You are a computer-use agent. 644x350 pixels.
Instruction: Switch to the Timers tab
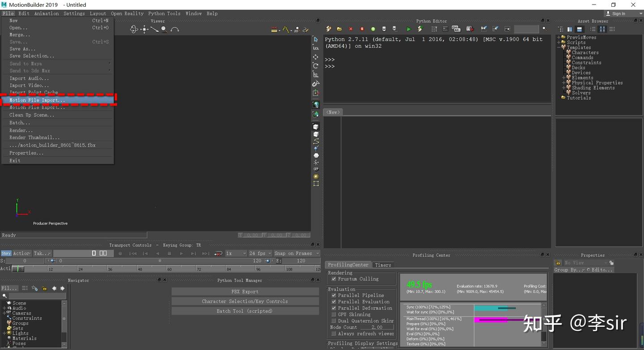pyautogui.click(x=383, y=265)
